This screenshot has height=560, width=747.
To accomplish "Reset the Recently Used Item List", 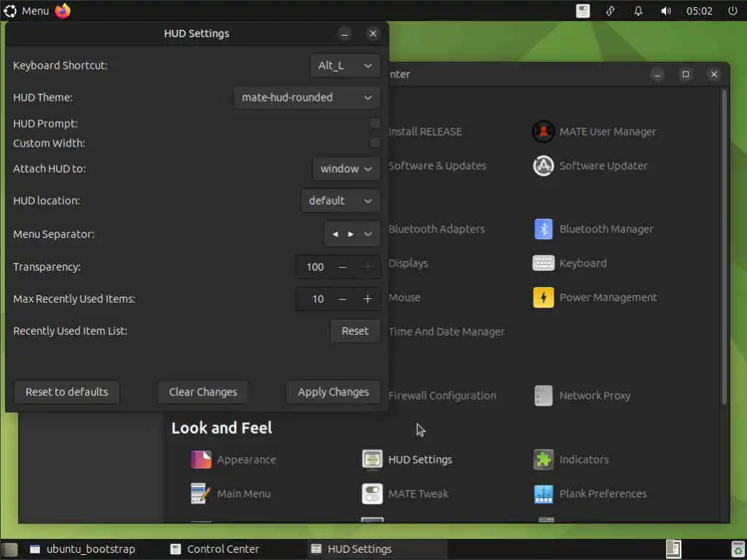I will (355, 331).
